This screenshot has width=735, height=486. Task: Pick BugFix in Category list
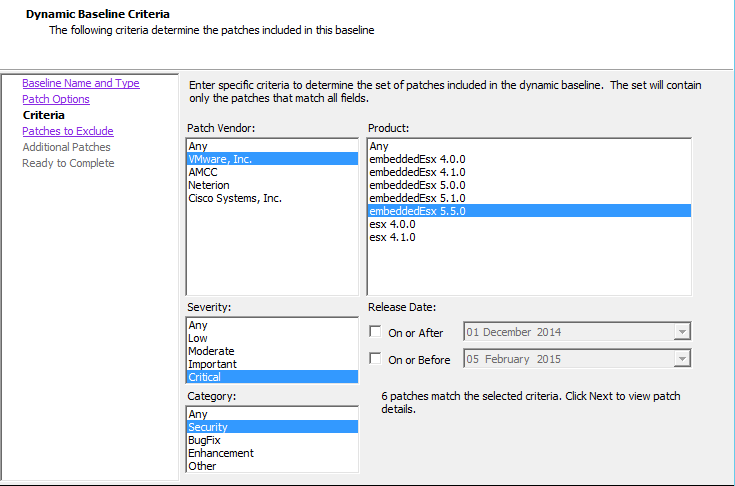tap(206, 440)
